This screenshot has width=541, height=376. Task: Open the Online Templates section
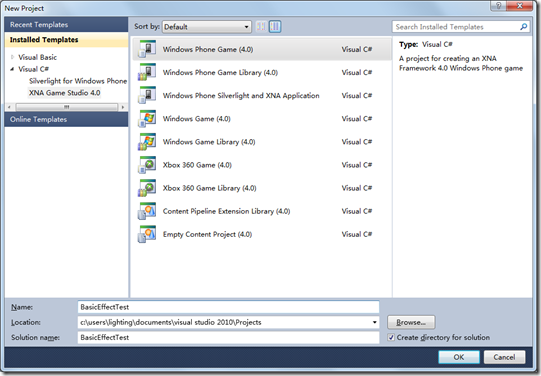click(66, 119)
